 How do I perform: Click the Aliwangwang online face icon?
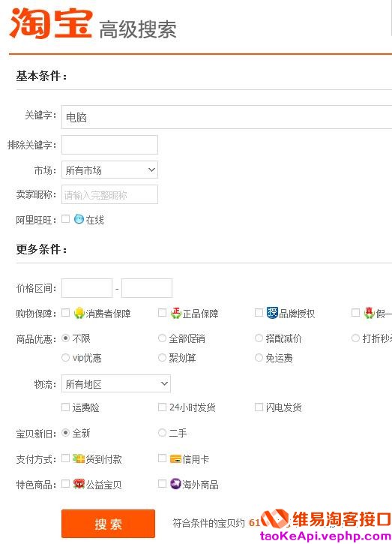tap(79, 219)
